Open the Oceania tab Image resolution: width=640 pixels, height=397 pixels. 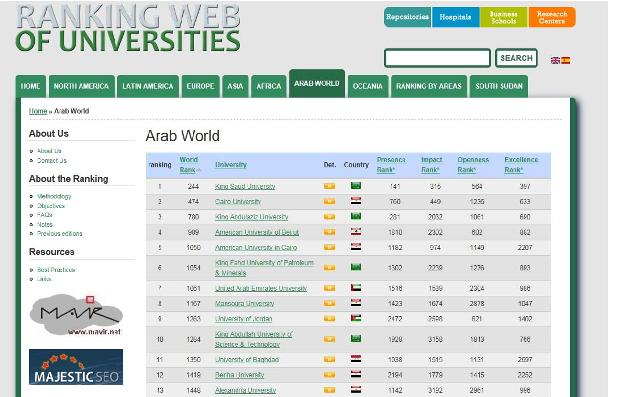tap(368, 86)
